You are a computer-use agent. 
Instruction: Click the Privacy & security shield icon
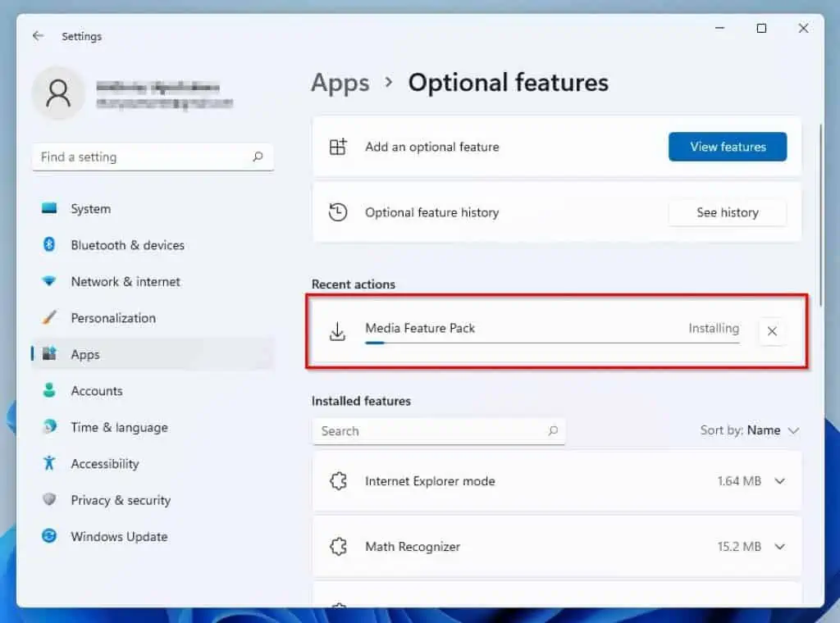click(x=49, y=499)
